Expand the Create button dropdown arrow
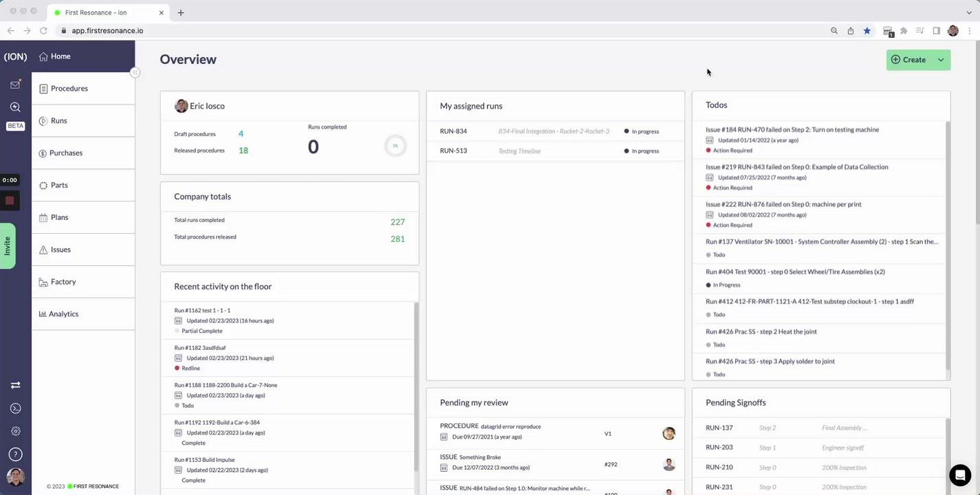The height and width of the screenshot is (495, 980). [x=941, y=60]
